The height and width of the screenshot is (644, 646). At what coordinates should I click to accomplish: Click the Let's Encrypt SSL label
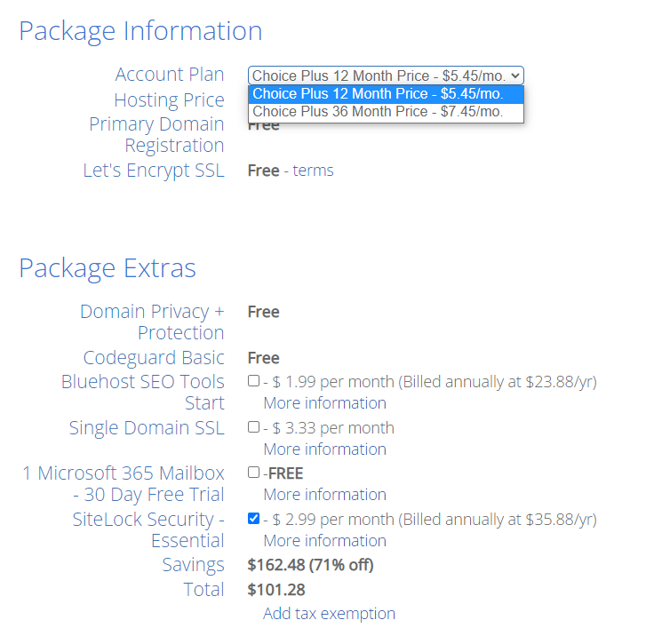tap(154, 171)
